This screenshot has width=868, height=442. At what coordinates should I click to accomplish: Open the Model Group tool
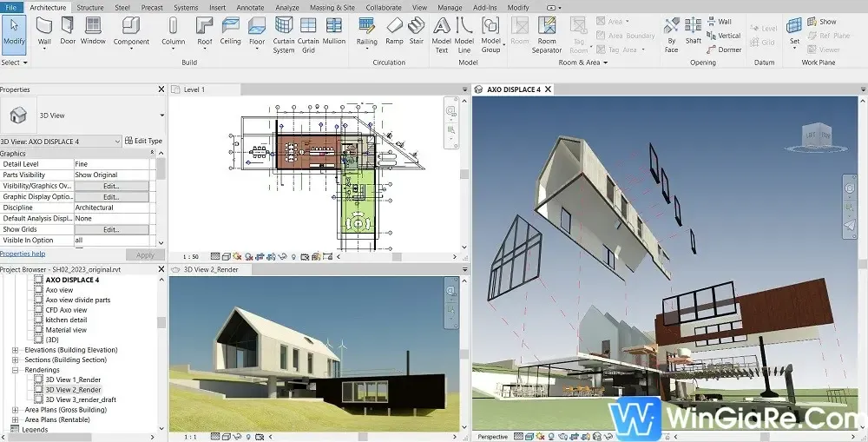point(490,35)
